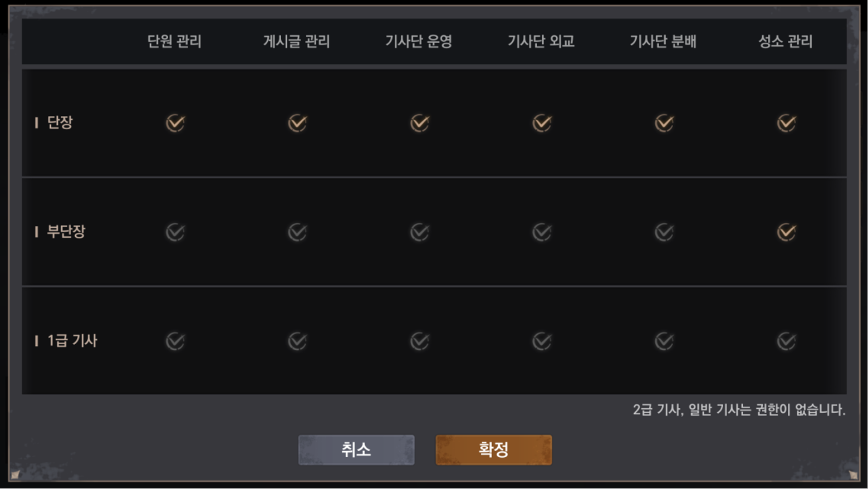The height and width of the screenshot is (489, 868).
Task: Click the 취소 cancel button
Action: click(x=356, y=449)
